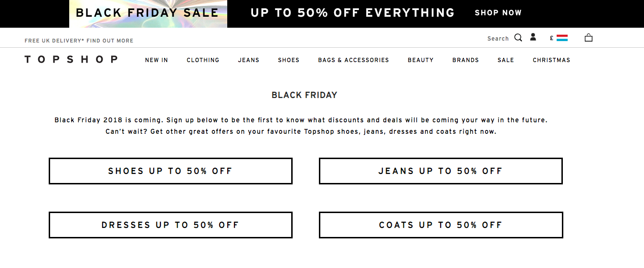This screenshot has width=644, height=268.
Task: Go to the Beauty section
Action: point(421,60)
